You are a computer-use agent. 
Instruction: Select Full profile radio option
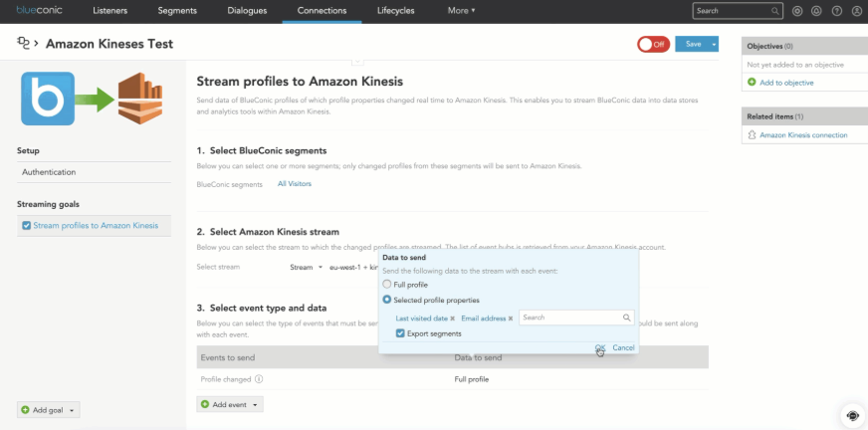387,285
